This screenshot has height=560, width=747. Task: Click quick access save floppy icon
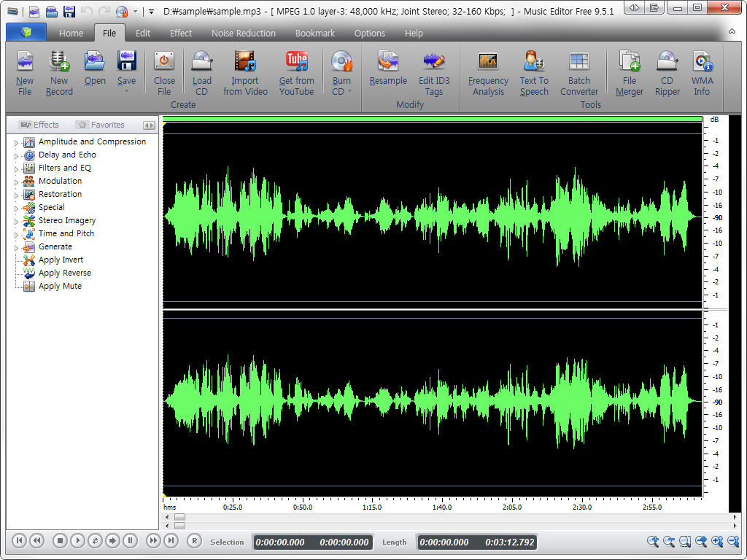69,10
